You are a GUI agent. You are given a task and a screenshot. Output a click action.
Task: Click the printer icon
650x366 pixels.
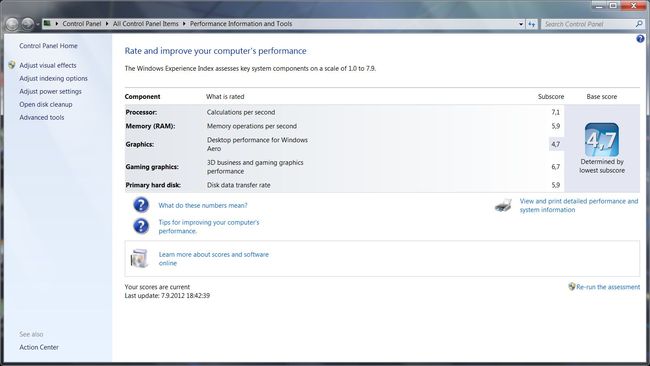503,205
